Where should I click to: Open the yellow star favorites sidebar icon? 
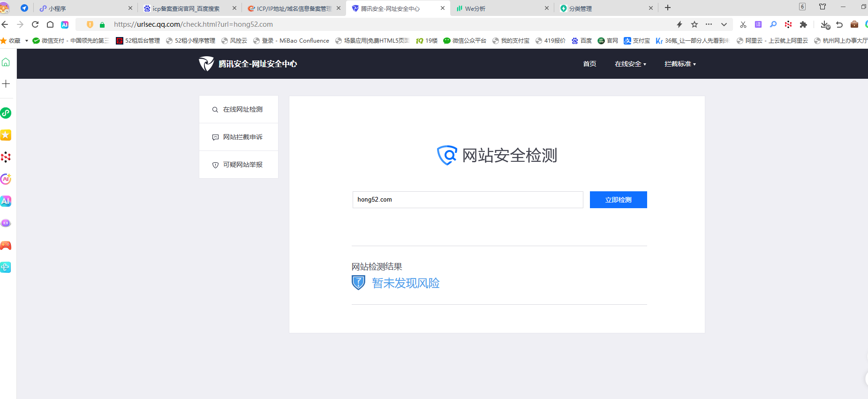click(x=6, y=135)
